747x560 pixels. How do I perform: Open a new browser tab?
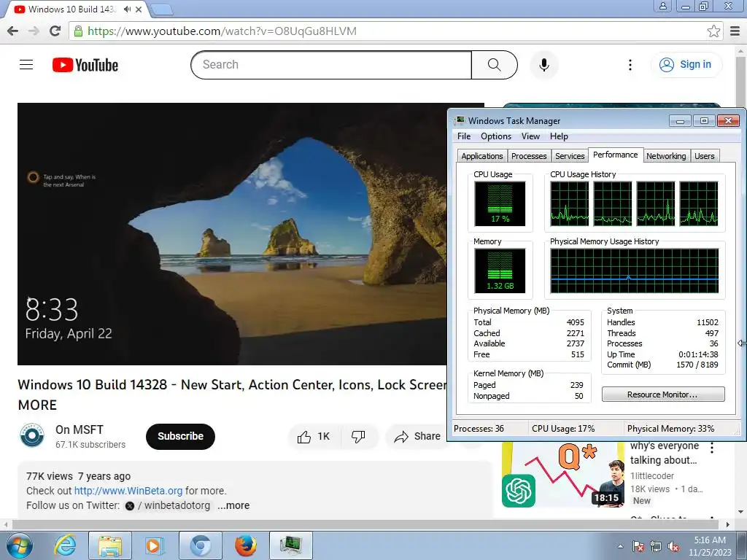161,9
